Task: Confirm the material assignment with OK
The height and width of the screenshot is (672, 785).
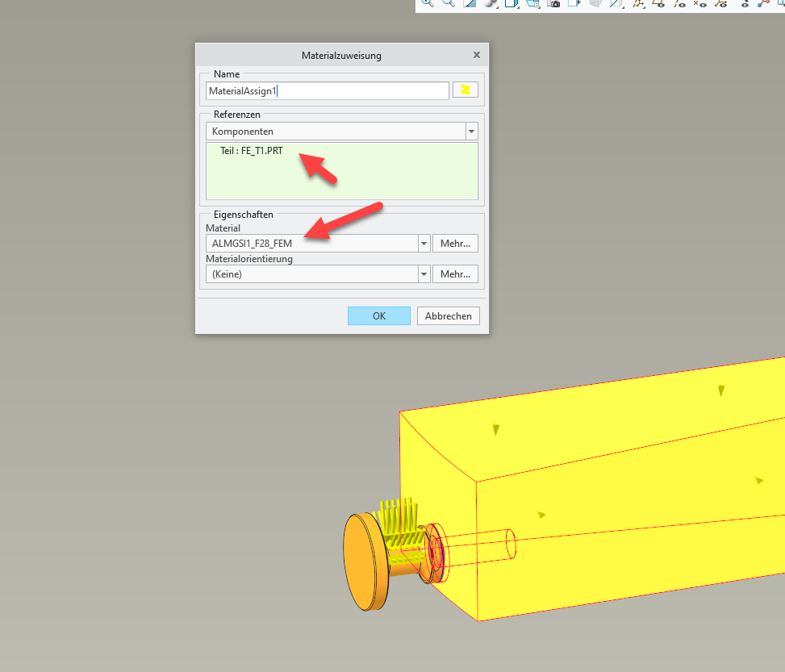Action: (378, 315)
